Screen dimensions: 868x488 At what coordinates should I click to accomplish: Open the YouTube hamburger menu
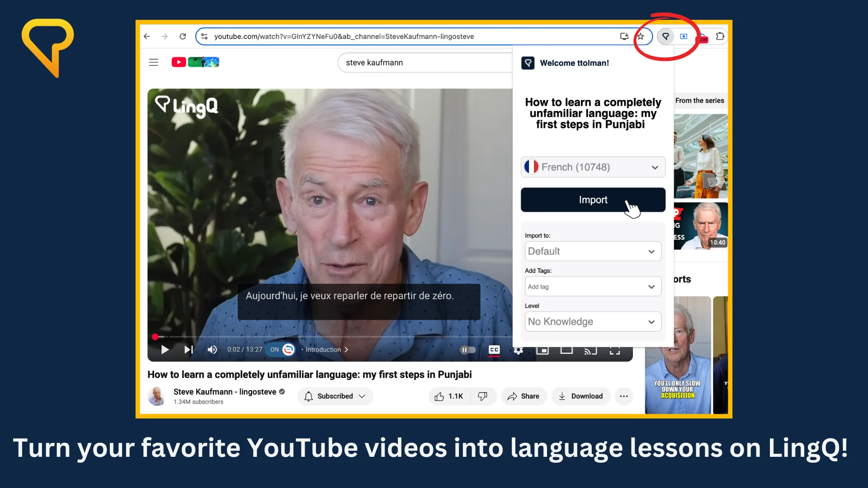click(154, 62)
